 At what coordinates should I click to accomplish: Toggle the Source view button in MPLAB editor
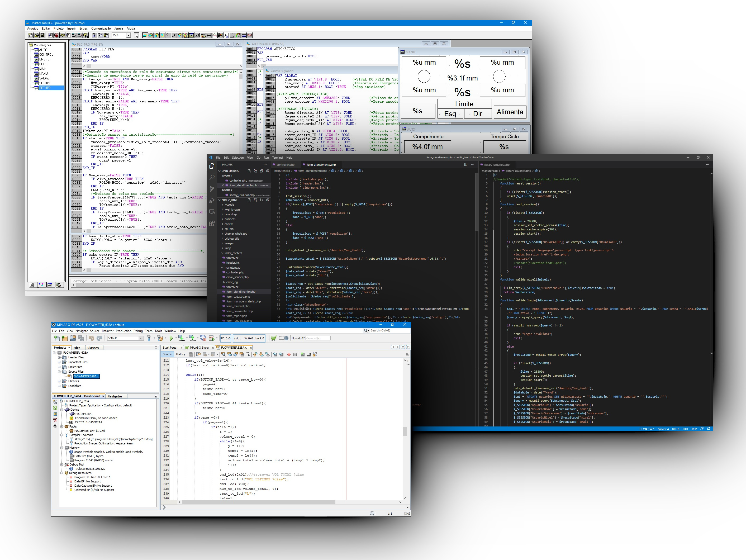tap(167, 354)
